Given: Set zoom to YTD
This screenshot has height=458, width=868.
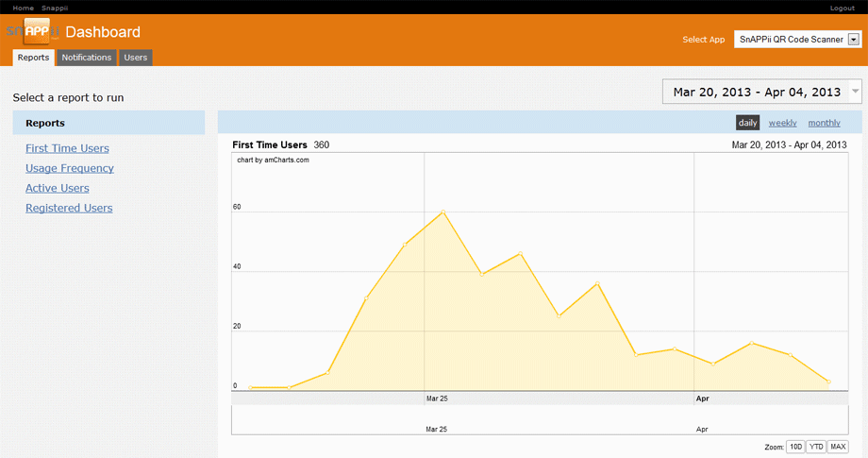Looking at the screenshot, I should tap(816, 447).
